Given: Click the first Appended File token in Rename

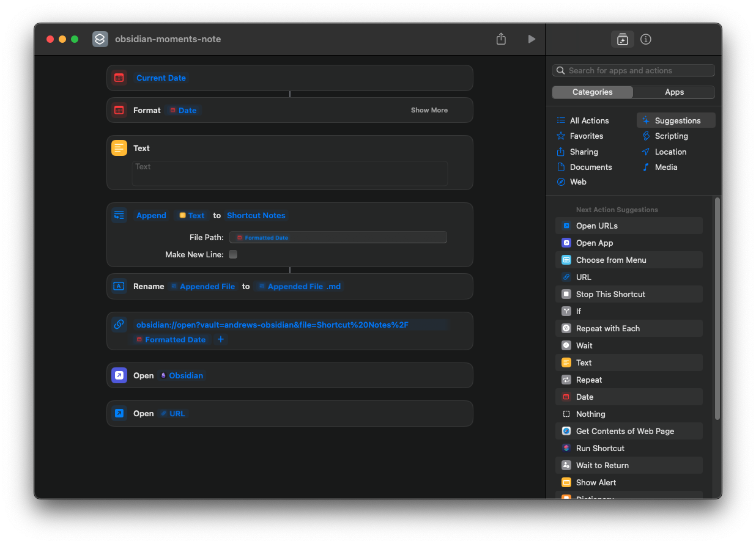Looking at the screenshot, I should point(203,286).
